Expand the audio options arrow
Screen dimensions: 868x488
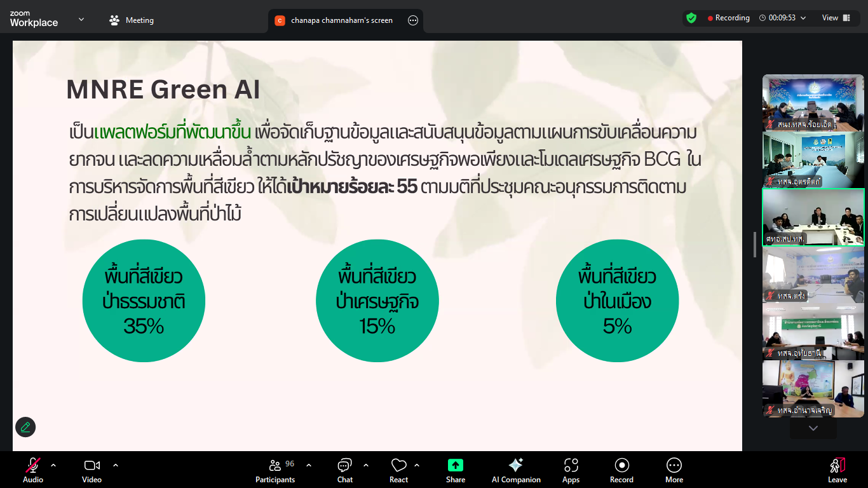coord(53,465)
